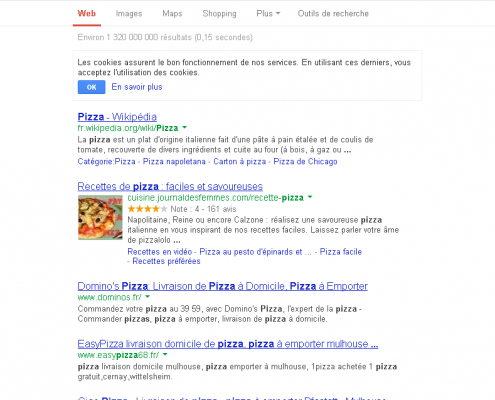Expand the arrow beside www.dominos.fr
495x400 pixels.
coord(148,296)
